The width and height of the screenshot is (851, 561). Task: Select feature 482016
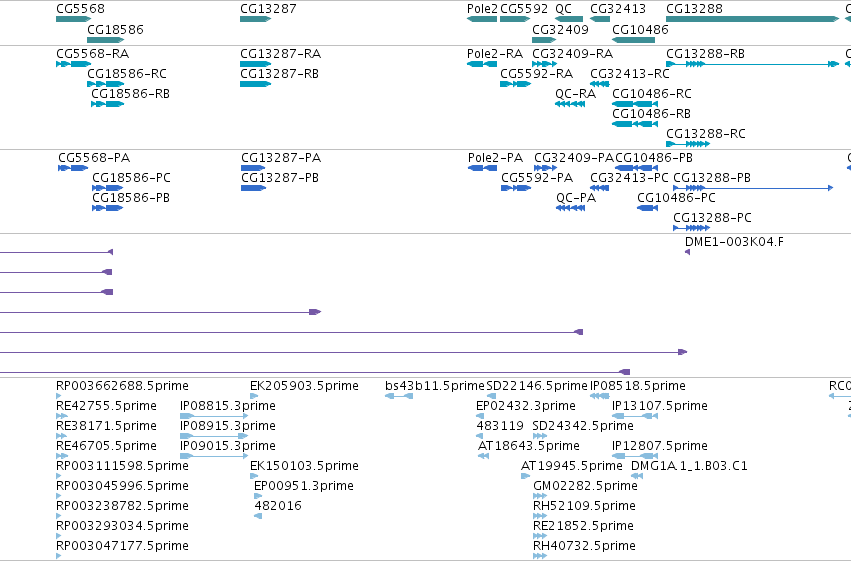pos(278,506)
